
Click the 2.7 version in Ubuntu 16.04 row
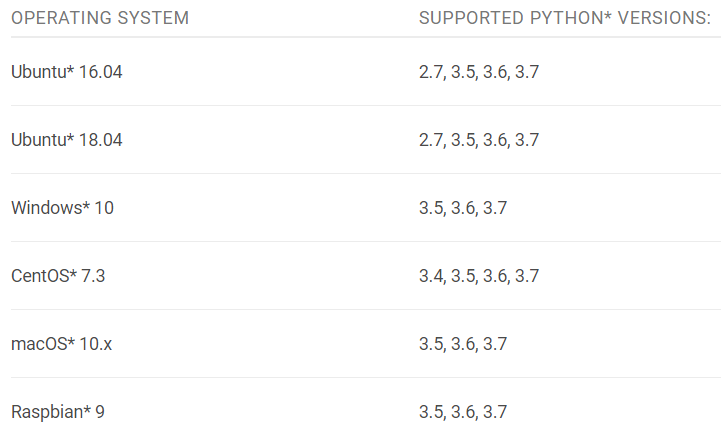click(431, 72)
